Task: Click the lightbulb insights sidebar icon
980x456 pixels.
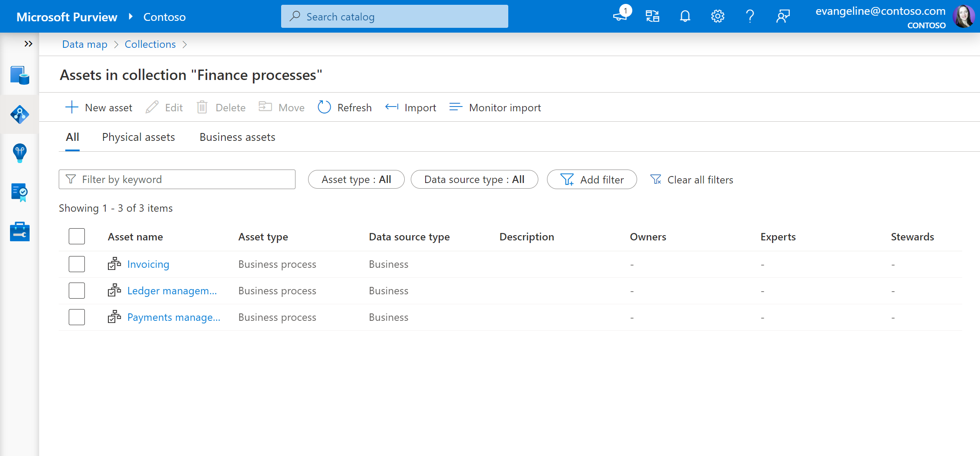Action: pos(20,153)
